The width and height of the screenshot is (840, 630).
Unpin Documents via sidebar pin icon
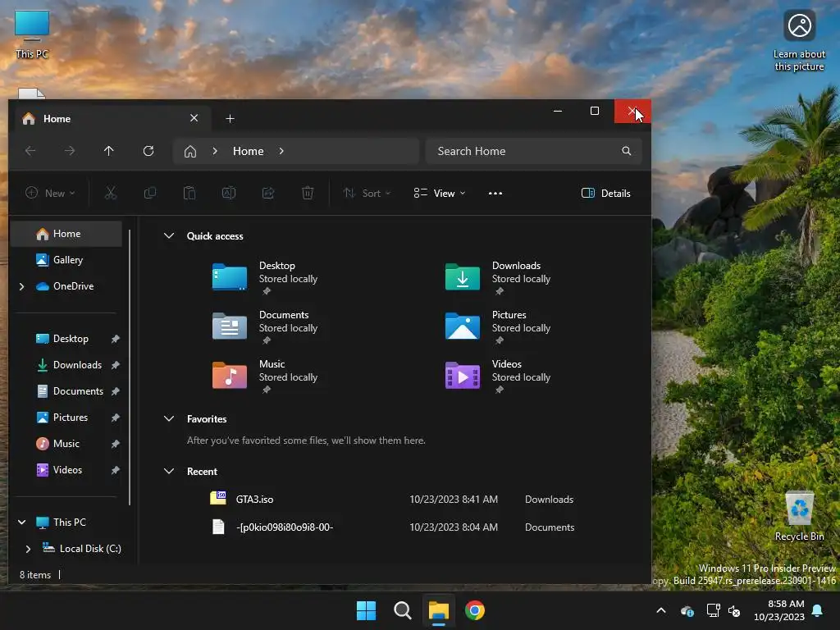[115, 391]
